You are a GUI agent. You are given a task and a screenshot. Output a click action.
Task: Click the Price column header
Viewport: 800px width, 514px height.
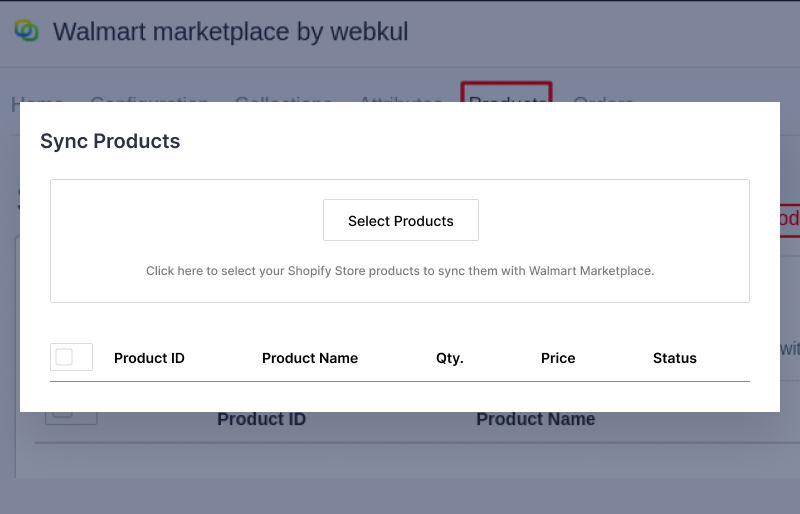coord(558,358)
